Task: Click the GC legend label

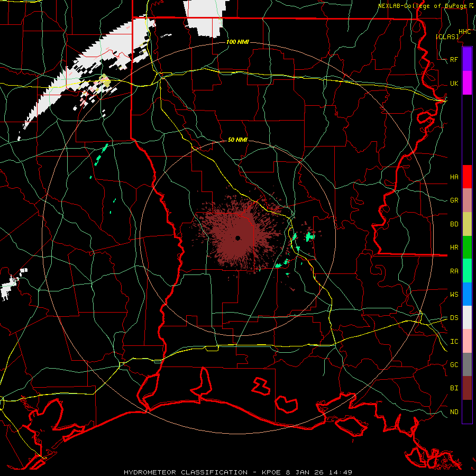Action: [454, 364]
